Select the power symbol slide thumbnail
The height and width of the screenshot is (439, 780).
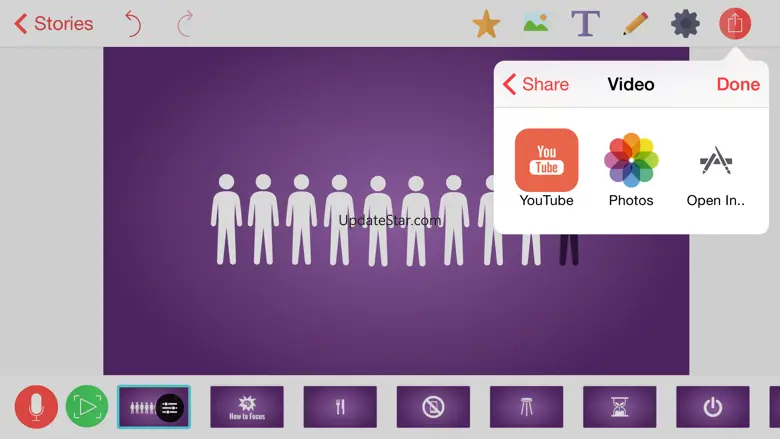713,407
